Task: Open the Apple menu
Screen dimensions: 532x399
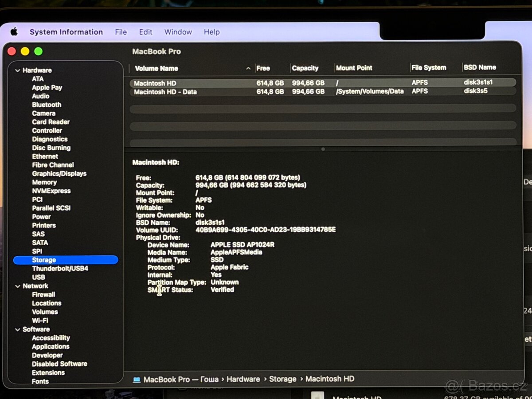Action: pyautogui.click(x=14, y=31)
